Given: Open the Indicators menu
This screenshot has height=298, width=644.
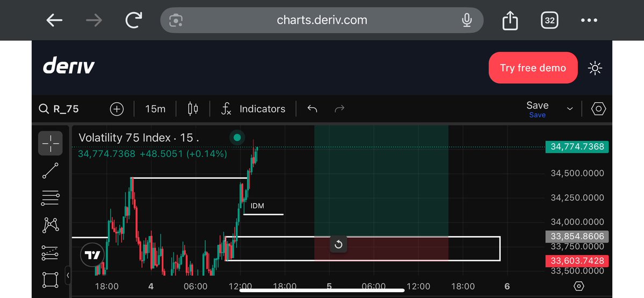Looking at the screenshot, I should [254, 109].
